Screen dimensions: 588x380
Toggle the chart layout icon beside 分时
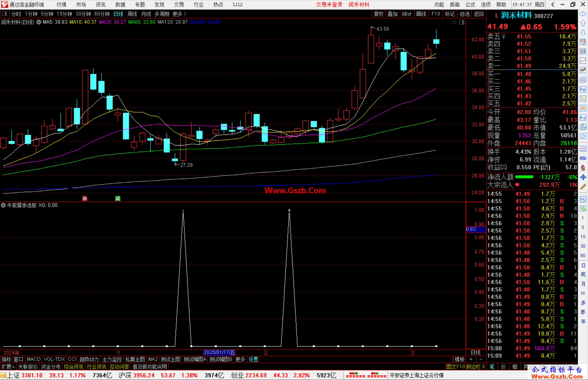[5, 14]
